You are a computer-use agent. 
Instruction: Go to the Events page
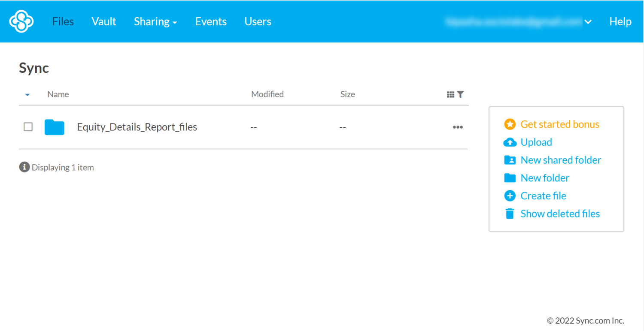pyautogui.click(x=211, y=21)
